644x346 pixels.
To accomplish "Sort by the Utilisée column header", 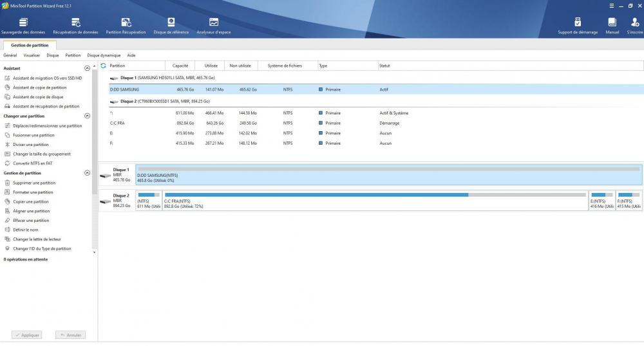I will click(211, 66).
